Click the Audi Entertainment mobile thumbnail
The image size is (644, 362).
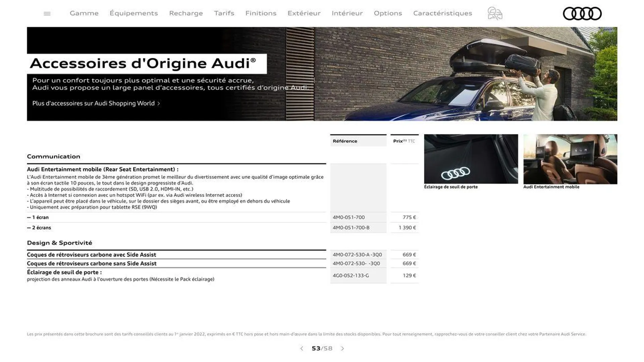click(x=570, y=159)
